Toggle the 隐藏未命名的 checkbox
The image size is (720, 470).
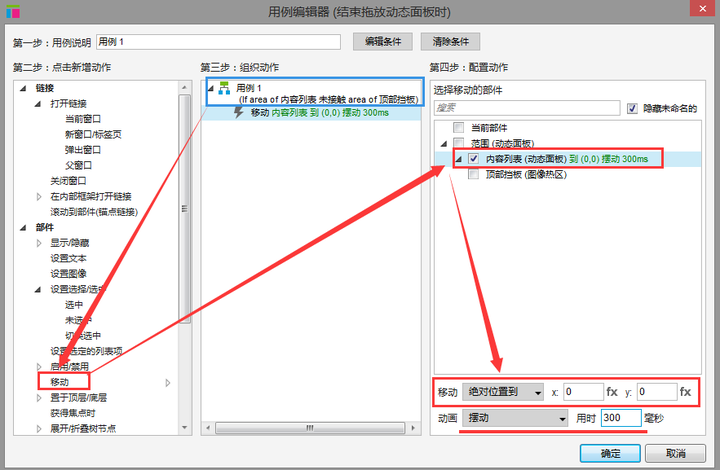632,108
